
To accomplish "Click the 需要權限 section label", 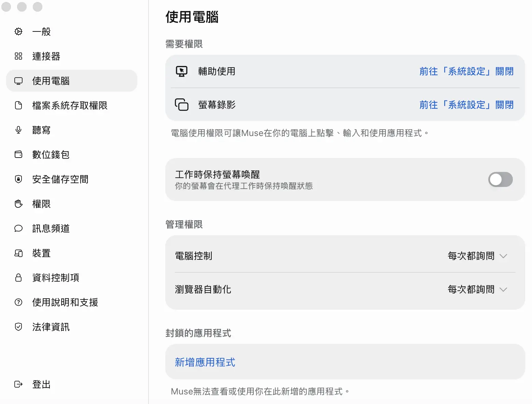I will (184, 44).
